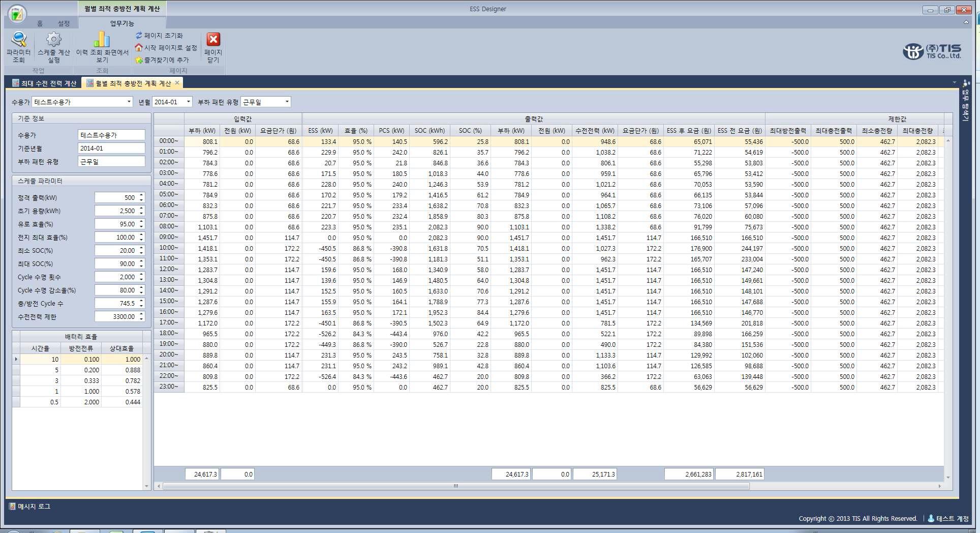Image resolution: width=980 pixels, height=533 pixels.
Task: Run 스케줄 계산 실행 gear icon
Action: pyautogui.click(x=53, y=40)
